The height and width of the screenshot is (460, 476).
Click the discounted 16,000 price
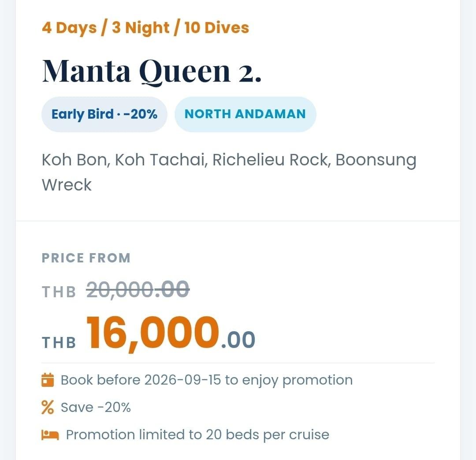pos(152,333)
